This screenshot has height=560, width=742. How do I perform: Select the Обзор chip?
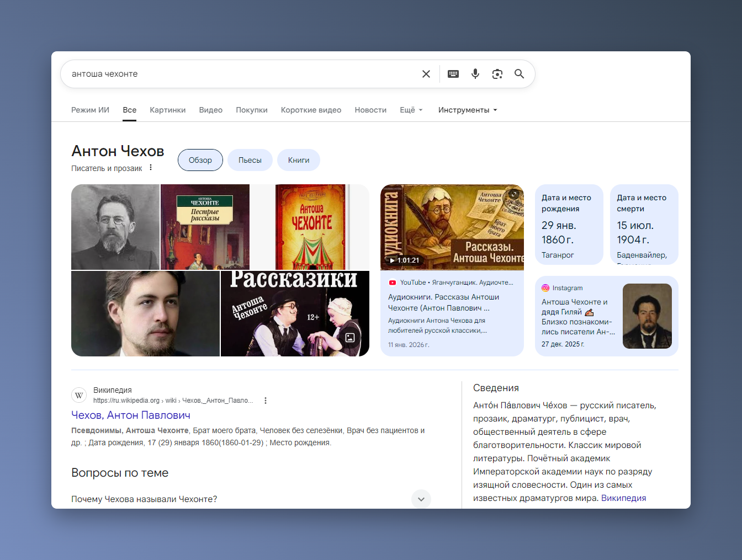200,160
